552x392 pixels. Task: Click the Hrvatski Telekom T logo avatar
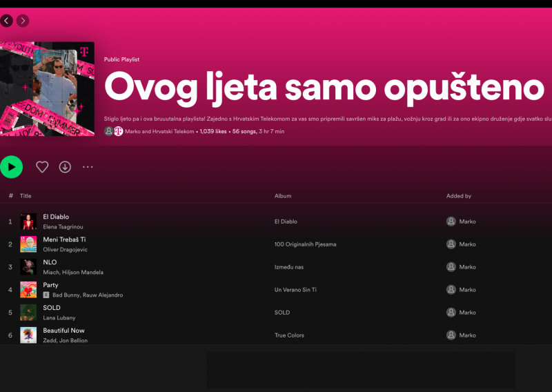coord(119,131)
